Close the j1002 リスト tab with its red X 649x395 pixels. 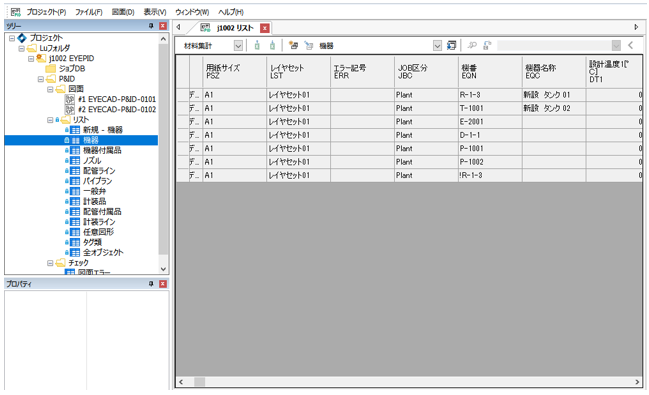click(265, 28)
